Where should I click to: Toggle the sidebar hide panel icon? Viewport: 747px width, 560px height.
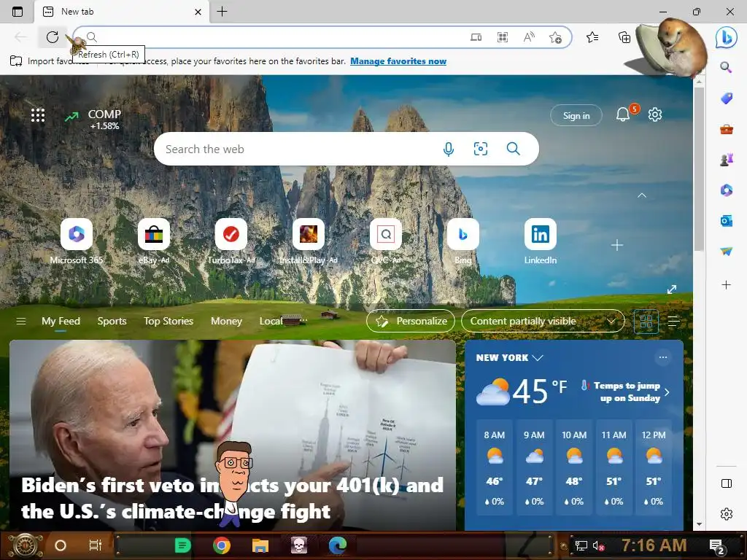pyautogui.click(x=726, y=484)
